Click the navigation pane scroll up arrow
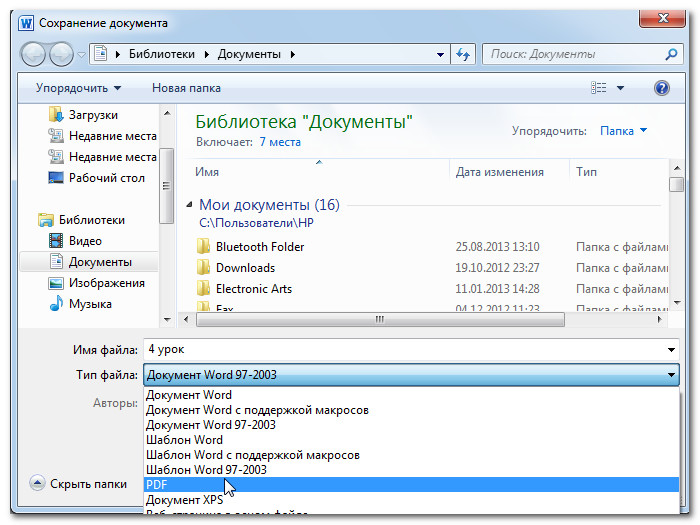The width and height of the screenshot is (700, 525). coord(167,113)
